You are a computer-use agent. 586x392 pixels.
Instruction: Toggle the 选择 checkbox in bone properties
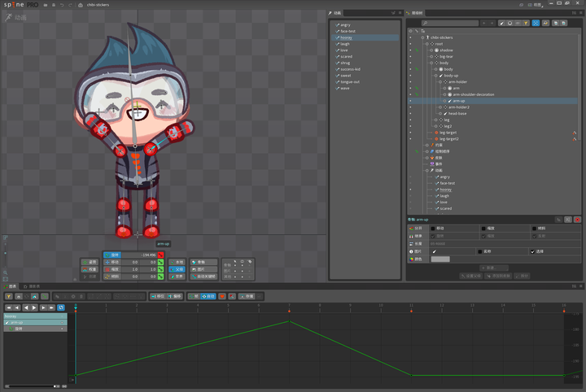(534, 251)
